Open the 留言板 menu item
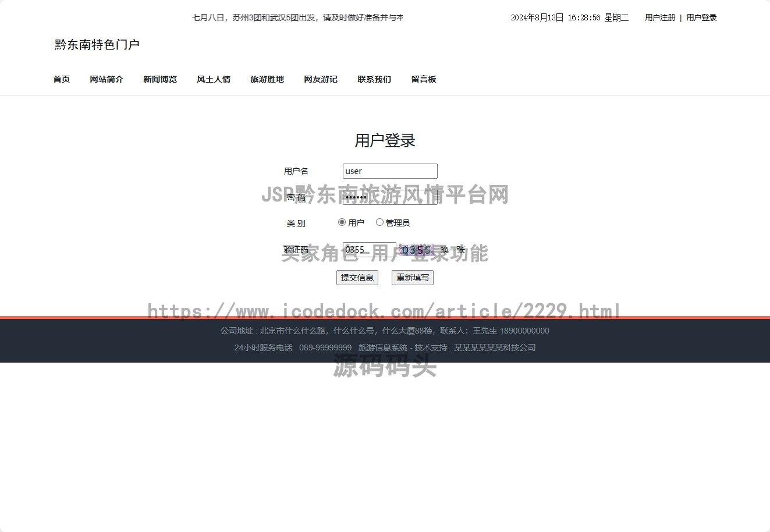 (424, 79)
